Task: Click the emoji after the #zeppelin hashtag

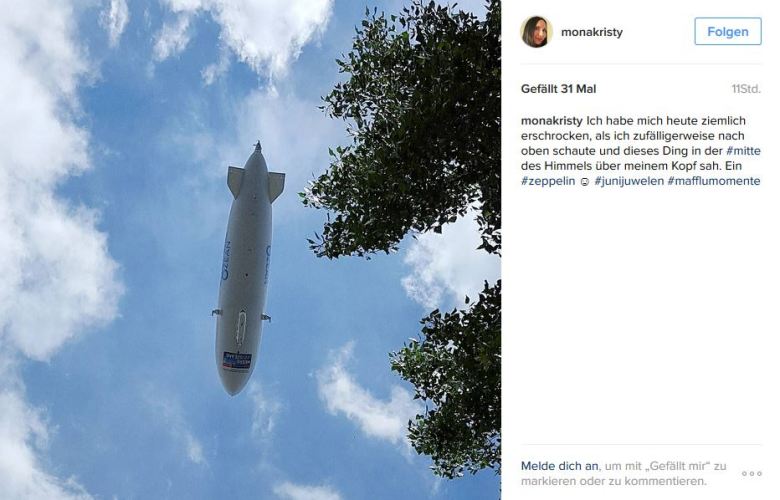Action: tap(585, 182)
